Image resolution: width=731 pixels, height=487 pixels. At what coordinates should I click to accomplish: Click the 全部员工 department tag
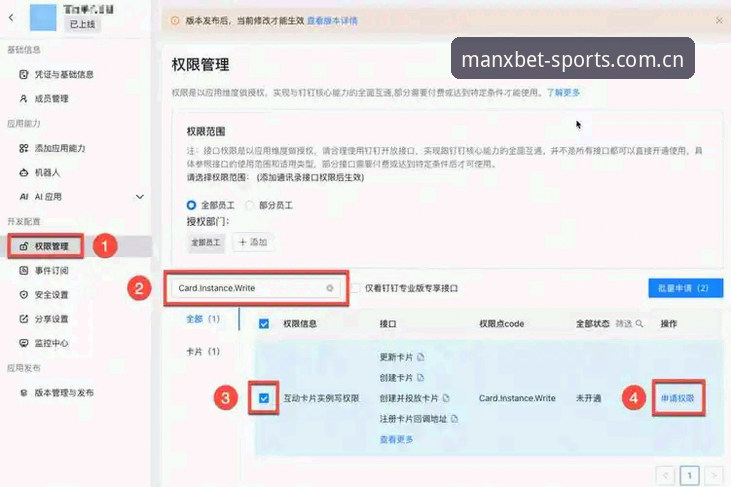[206, 242]
